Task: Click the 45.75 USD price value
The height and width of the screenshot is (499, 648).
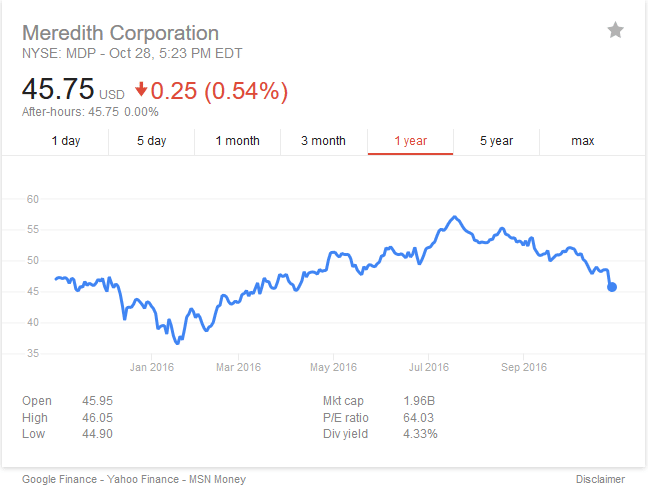Action: pos(73,89)
